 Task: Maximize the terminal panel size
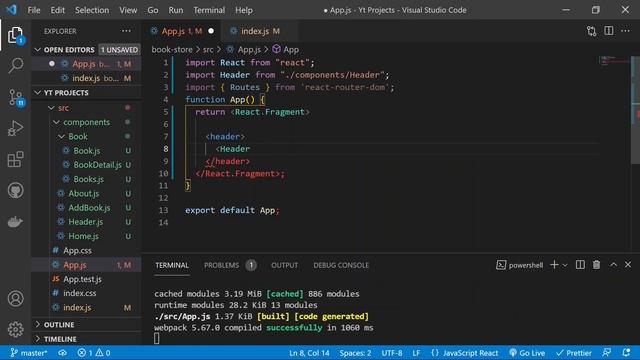pyautogui.click(x=613, y=265)
